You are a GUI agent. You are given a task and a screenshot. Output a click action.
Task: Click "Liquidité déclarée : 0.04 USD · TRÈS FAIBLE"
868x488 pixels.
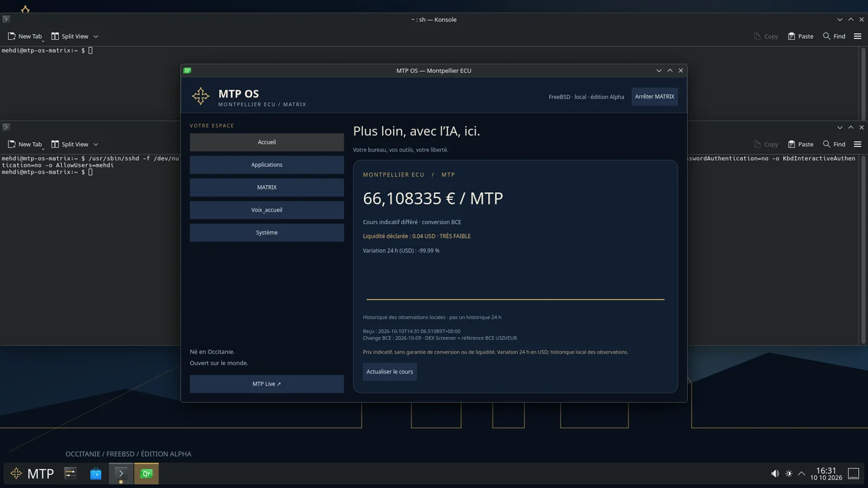point(417,236)
